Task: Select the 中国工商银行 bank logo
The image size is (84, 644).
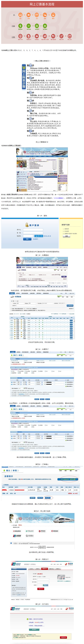Action: (17, 531)
